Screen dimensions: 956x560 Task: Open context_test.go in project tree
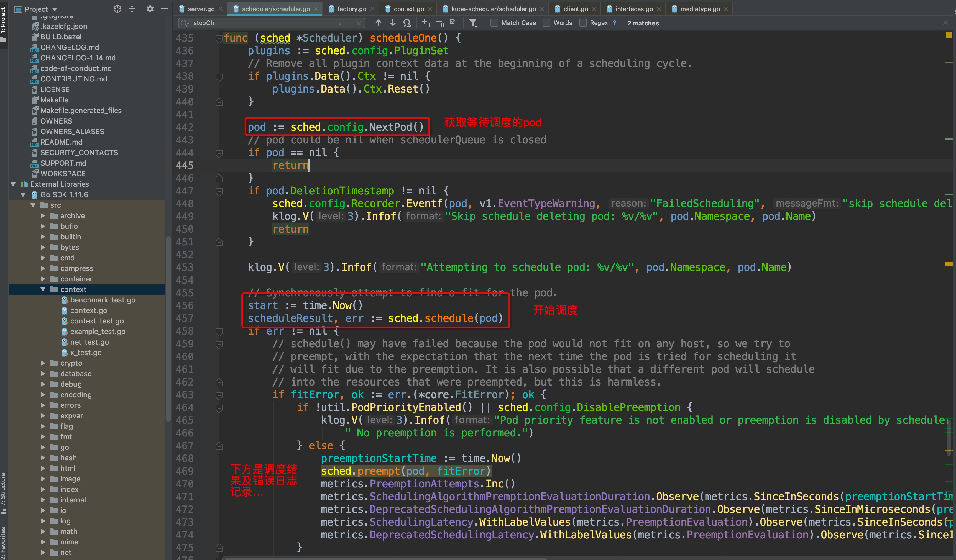point(97,321)
